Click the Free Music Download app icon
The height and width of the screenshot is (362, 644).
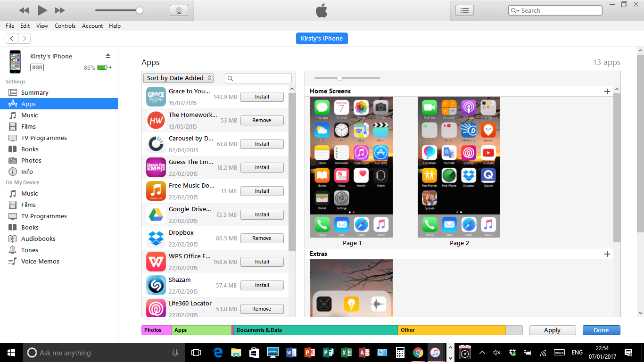156,191
